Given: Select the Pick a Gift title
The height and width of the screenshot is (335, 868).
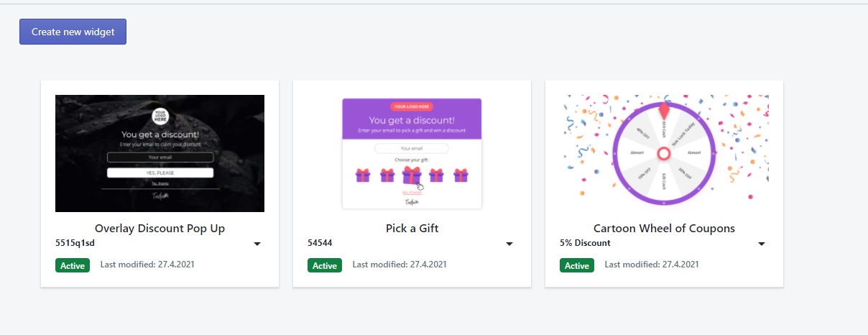Looking at the screenshot, I should click(412, 229).
